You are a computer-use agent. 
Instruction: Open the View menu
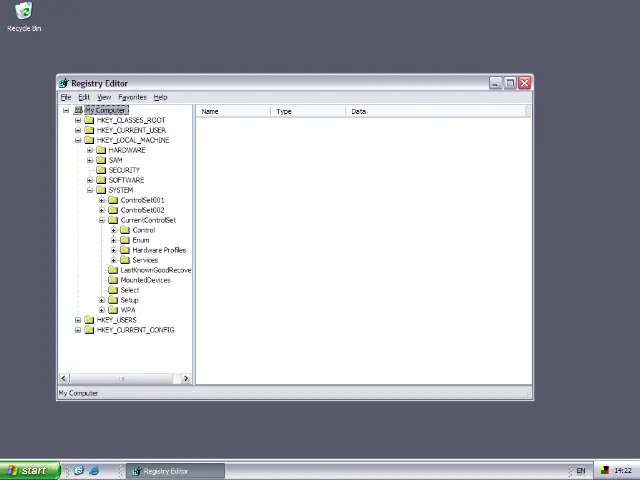point(104,97)
